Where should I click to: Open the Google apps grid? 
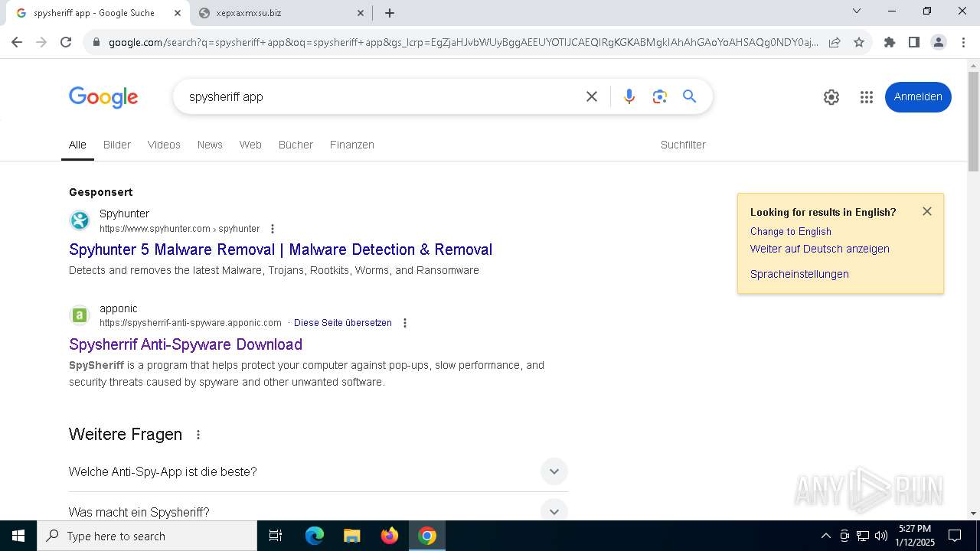click(867, 97)
